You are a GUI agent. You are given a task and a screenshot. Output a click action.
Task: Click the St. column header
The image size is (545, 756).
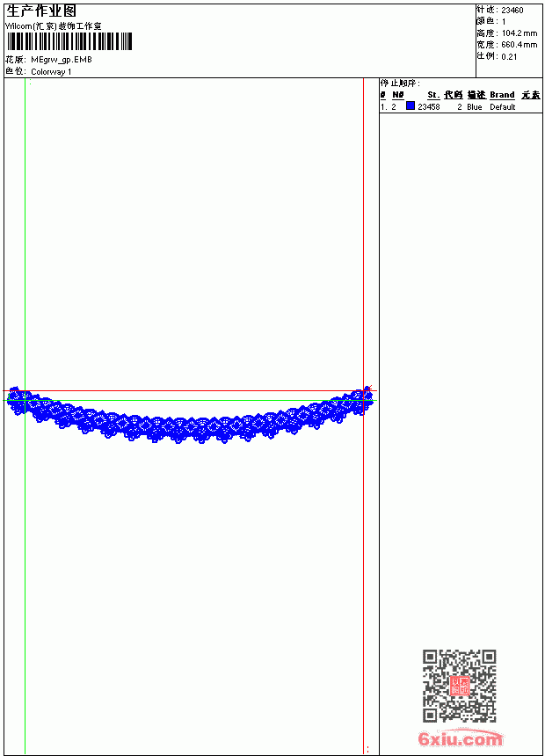coord(433,95)
